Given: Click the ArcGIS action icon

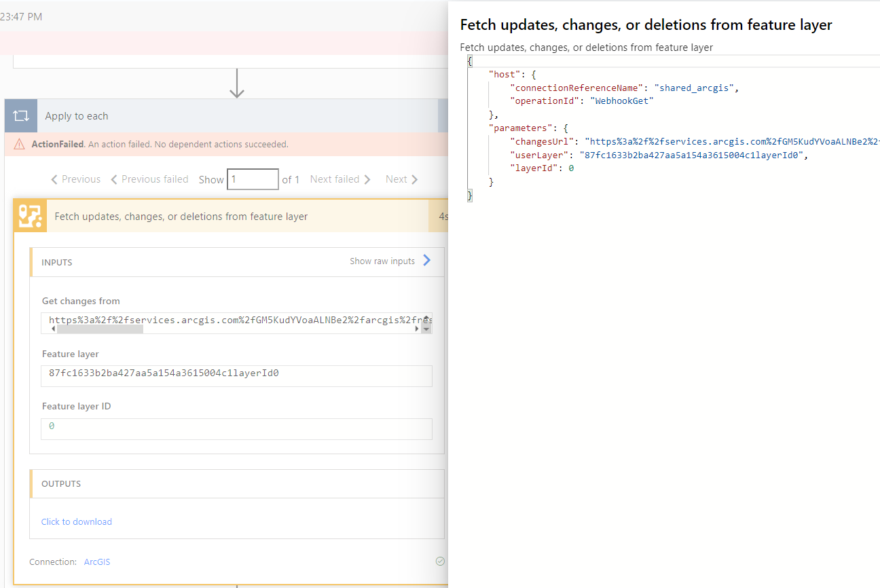Looking at the screenshot, I should (31, 217).
